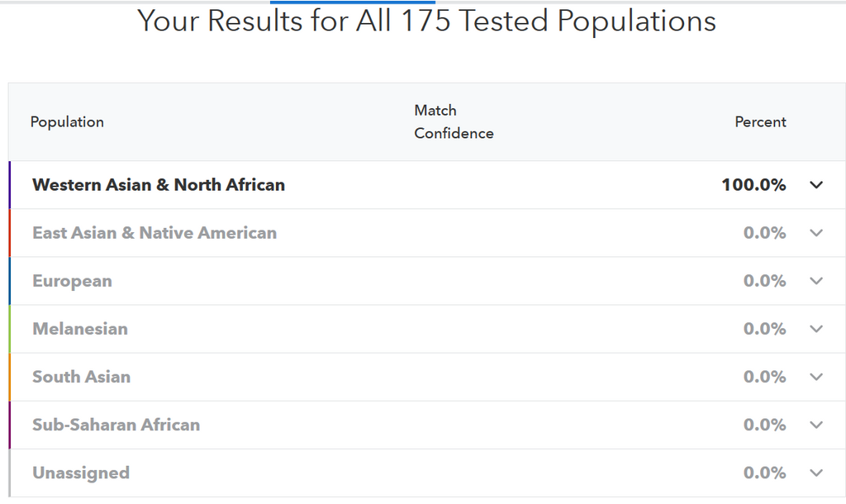Expand the European row chevron
846x504 pixels.
point(816,281)
